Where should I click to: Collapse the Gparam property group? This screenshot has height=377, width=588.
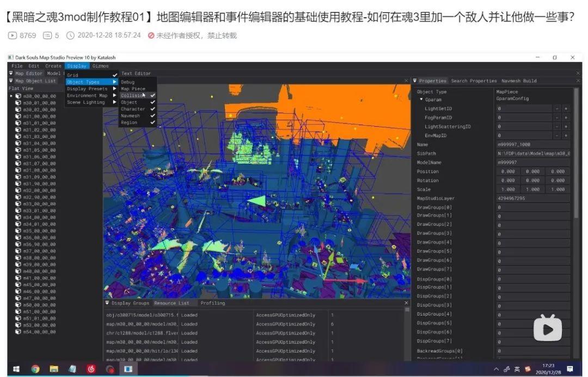(x=421, y=100)
